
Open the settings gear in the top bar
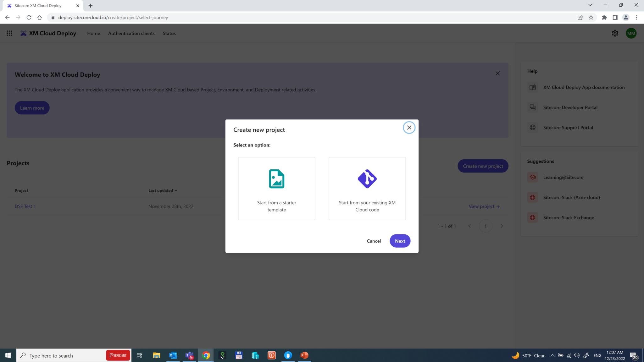click(615, 33)
